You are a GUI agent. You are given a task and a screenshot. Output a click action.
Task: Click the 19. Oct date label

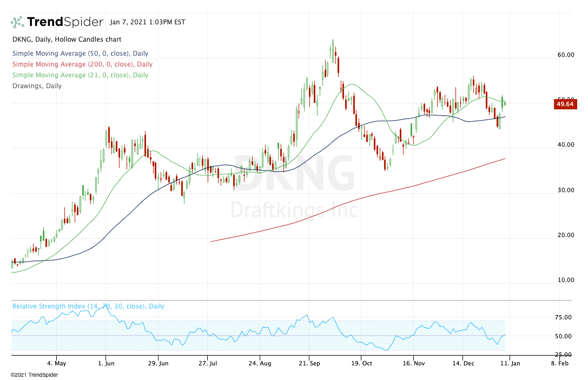[x=361, y=363]
